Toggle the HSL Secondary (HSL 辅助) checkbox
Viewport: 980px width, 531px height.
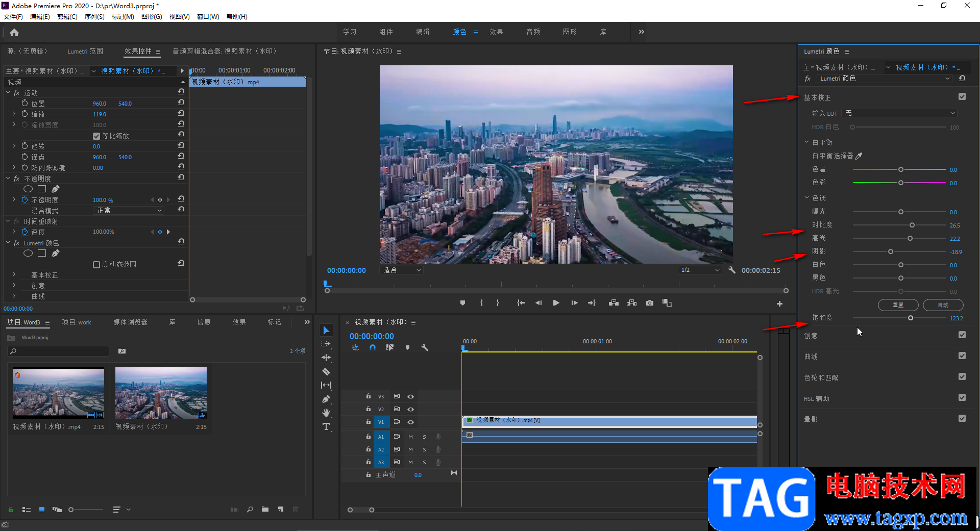962,397
